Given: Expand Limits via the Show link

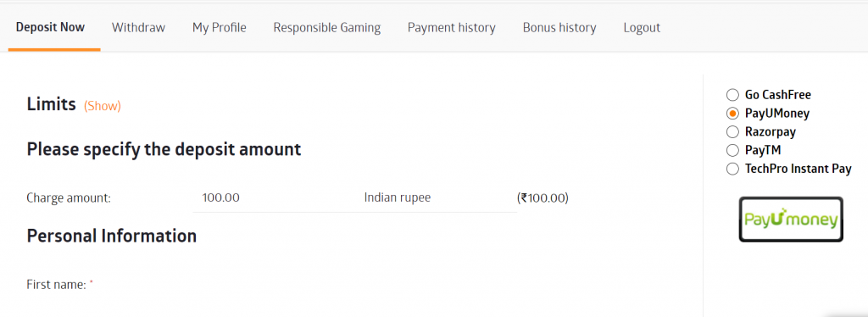Looking at the screenshot, I should point(103,106).
